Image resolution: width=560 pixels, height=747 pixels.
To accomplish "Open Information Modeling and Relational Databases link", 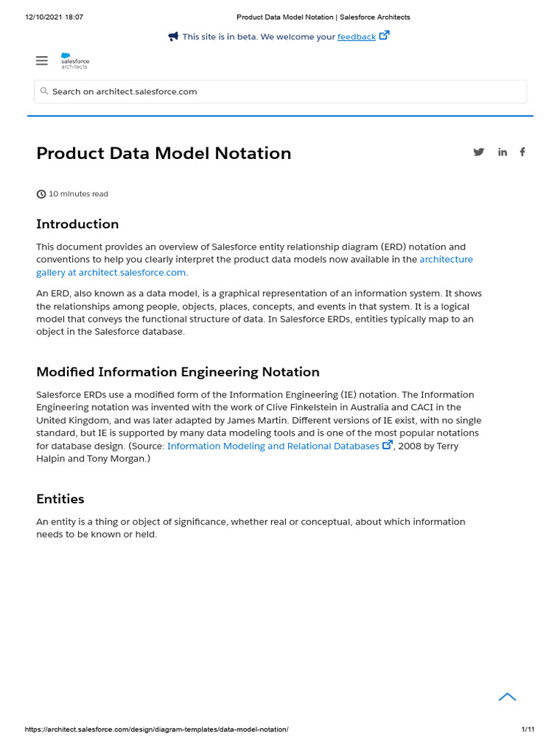I will click(x=273, y=446).
